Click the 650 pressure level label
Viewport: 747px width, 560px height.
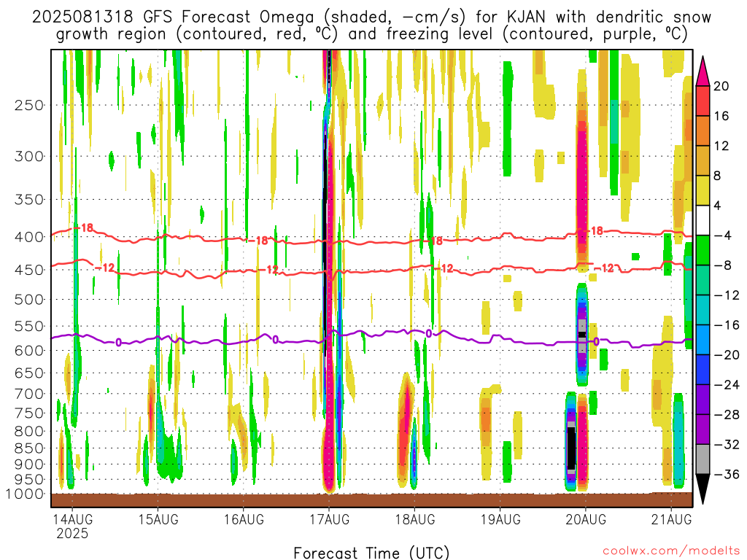tap(29, 373)
